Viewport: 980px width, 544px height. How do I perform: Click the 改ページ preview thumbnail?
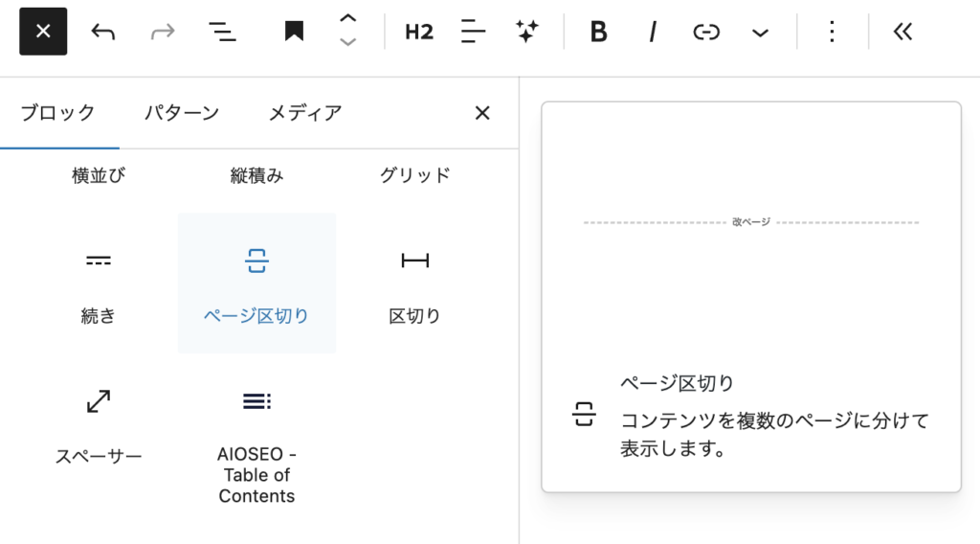pos(751,222)
